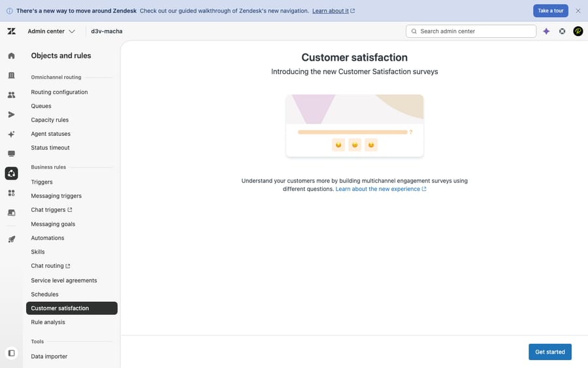Viewport: 588px width, 368px height.
Task: Open Skills page
Action: click(38, 252)
